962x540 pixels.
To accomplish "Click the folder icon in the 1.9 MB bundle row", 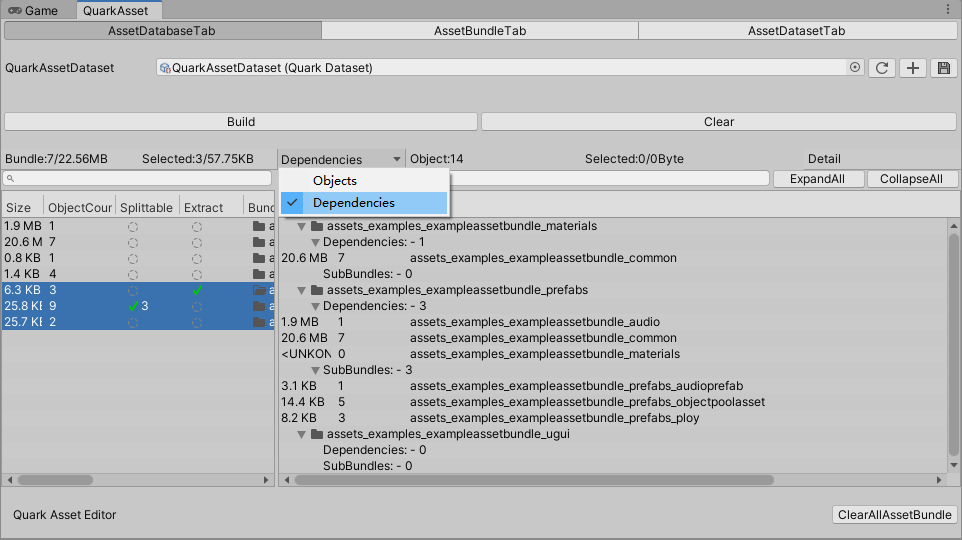I will tap(259, 226).
